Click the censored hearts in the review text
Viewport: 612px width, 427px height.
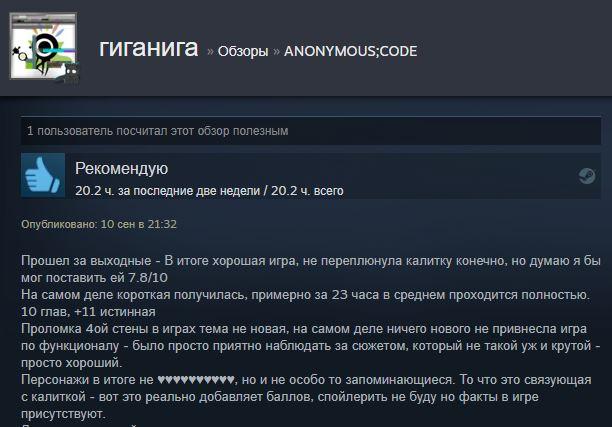pos(196,380)
